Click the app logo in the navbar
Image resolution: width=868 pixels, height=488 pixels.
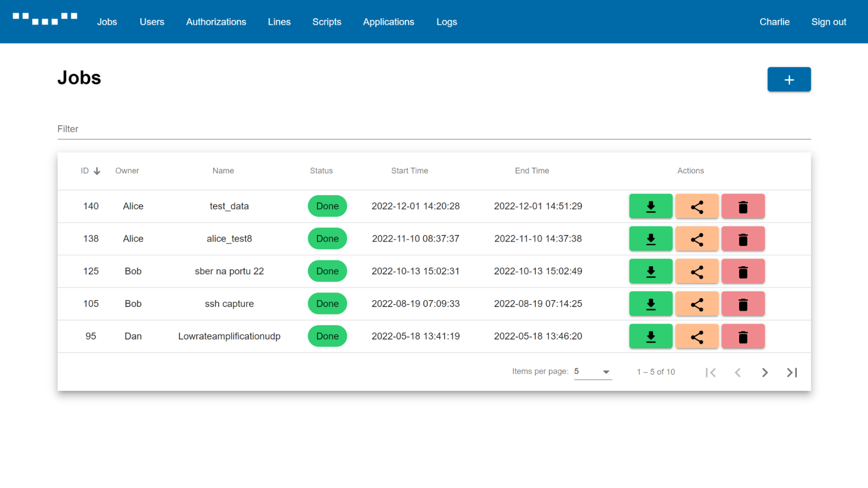tap(45, 19)
